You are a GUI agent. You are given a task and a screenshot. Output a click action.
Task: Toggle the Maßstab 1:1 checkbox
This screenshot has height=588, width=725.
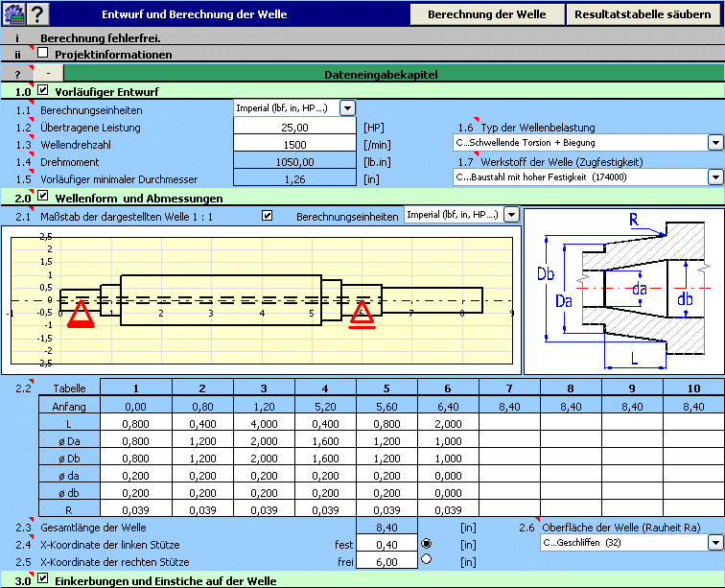[267, 216]
